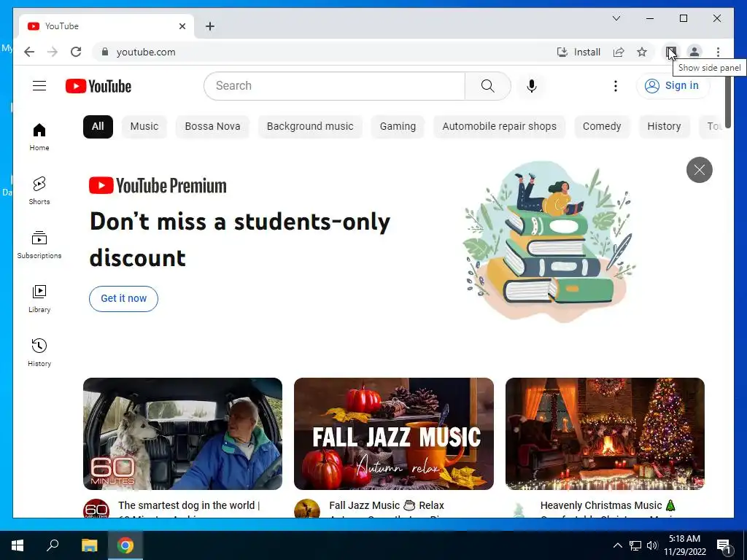Select the Comedy chip
The image size is (747, 560).
[602, 127]
